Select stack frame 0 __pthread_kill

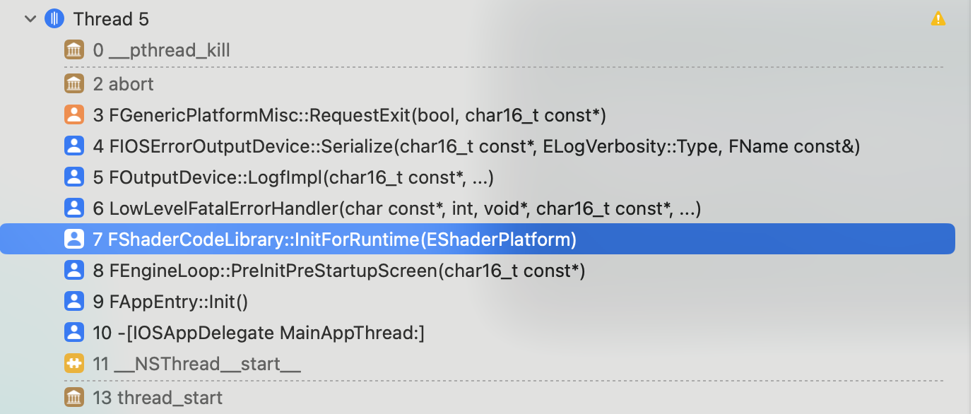pos(162,50)
